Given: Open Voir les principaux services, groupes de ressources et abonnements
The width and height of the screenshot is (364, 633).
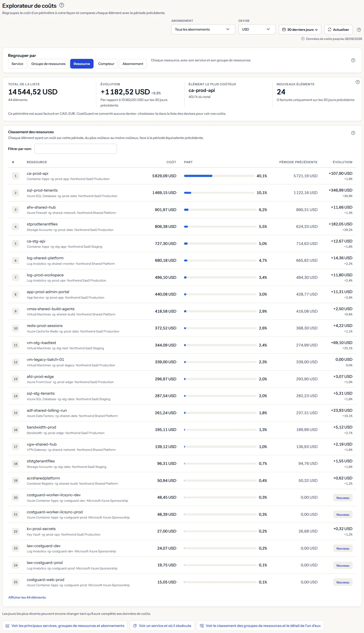Looking at the screenshot, I should click(65, 626).
